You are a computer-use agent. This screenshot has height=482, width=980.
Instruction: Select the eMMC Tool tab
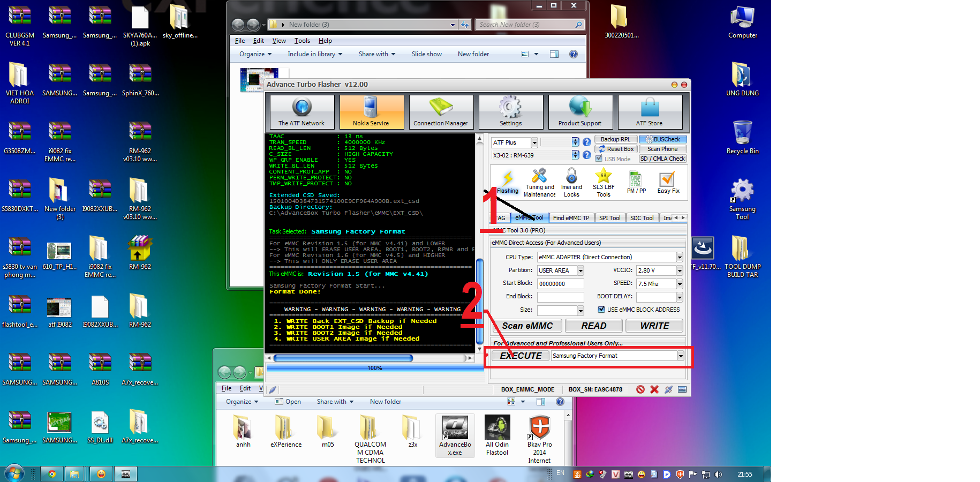click(529, 218)
